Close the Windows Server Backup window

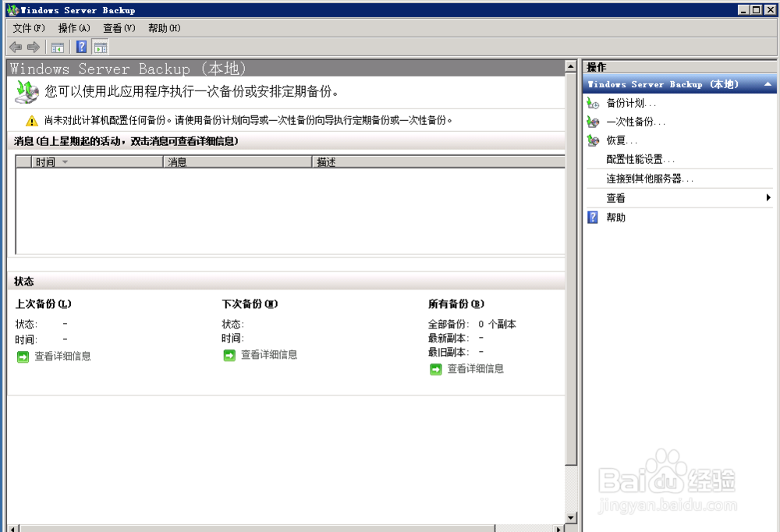point(770,10)
